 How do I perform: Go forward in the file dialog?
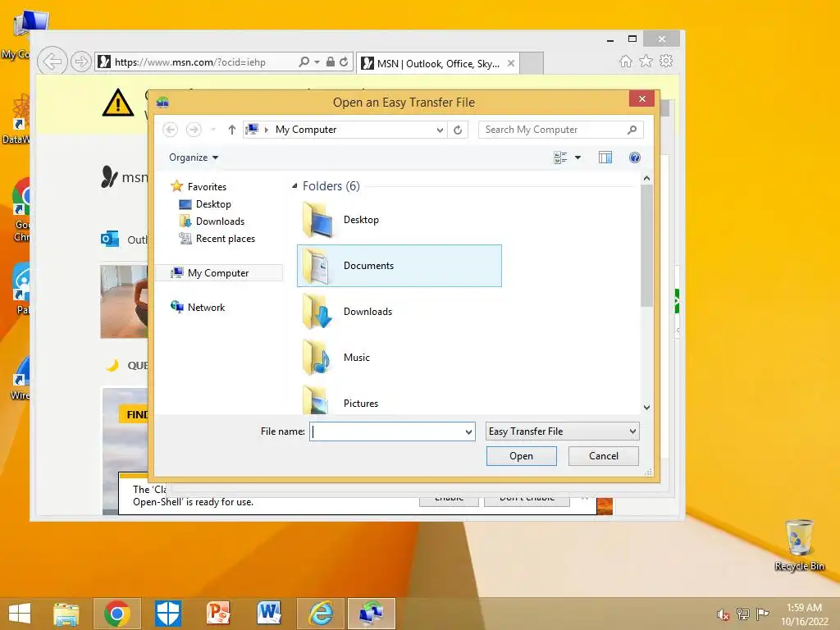(x=194, y=130)
